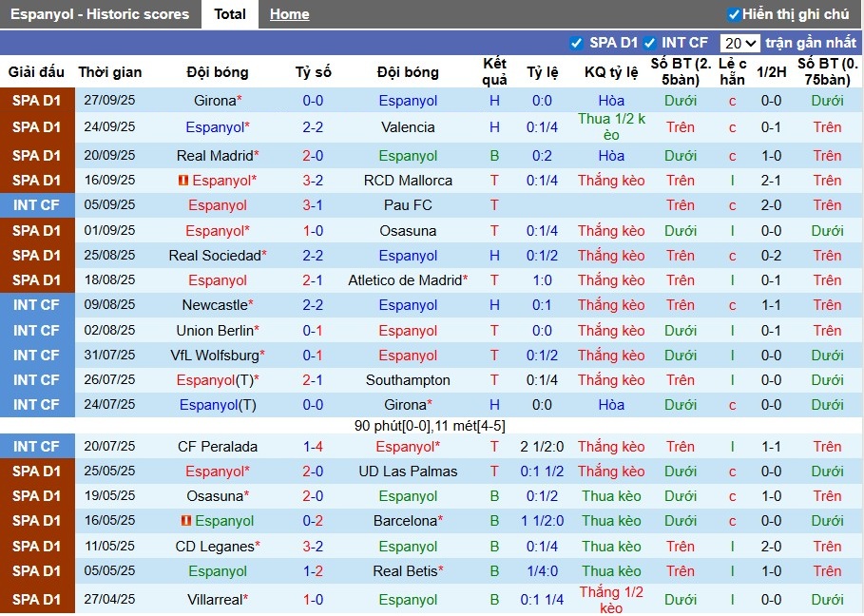Open the '20 trận gần nhất' matches dropdown
The height and width of the screenshot is (616, 864).
[x=740, y=43]
